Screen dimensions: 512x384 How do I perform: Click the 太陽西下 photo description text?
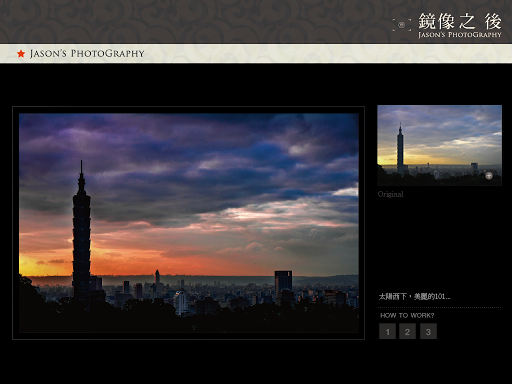pyautogui.click(x=414, y=296)
